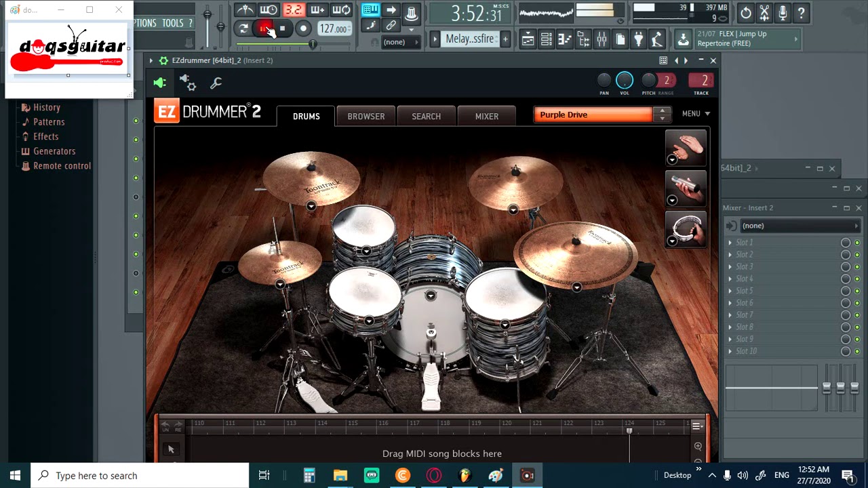Open the plugin picker plug icon

(x=638, y=40)
